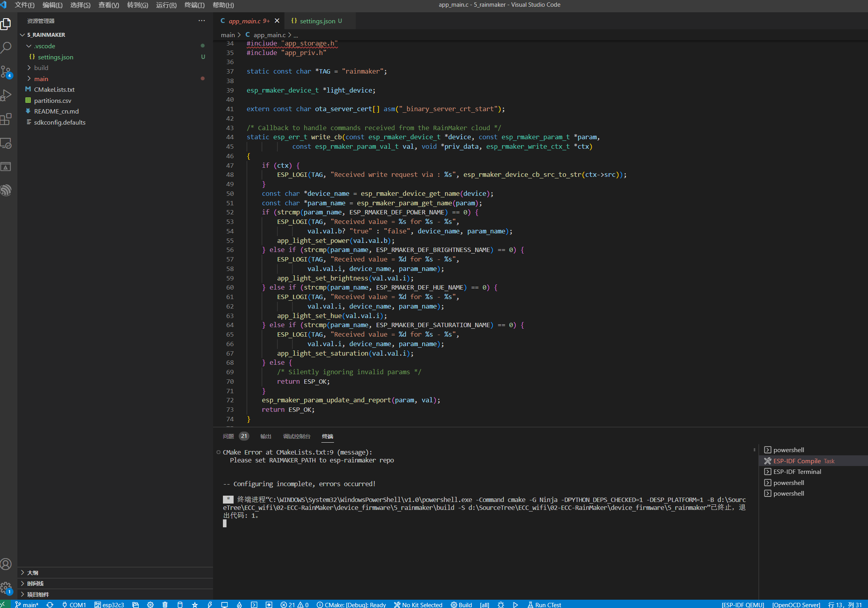The image size is (868, 608).
Task: Switch to 调试控制台 debug console tab
Action: tap(296, 436)
